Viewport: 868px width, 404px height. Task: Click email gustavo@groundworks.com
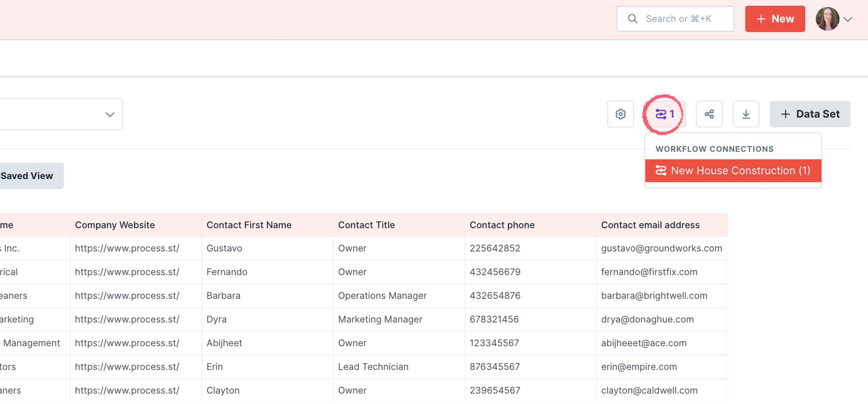tap(662, 248)
